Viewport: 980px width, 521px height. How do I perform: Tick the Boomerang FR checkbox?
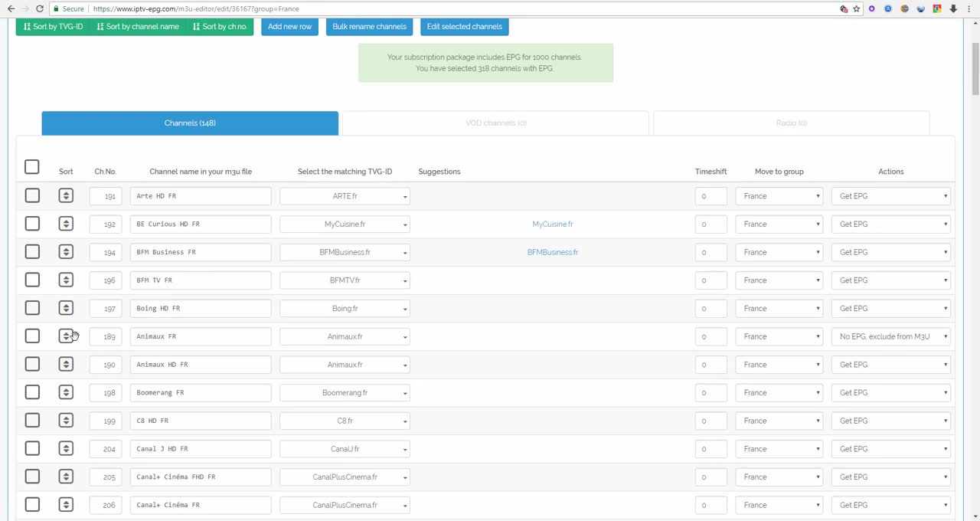pyautogui.click(x=32, y=392)
